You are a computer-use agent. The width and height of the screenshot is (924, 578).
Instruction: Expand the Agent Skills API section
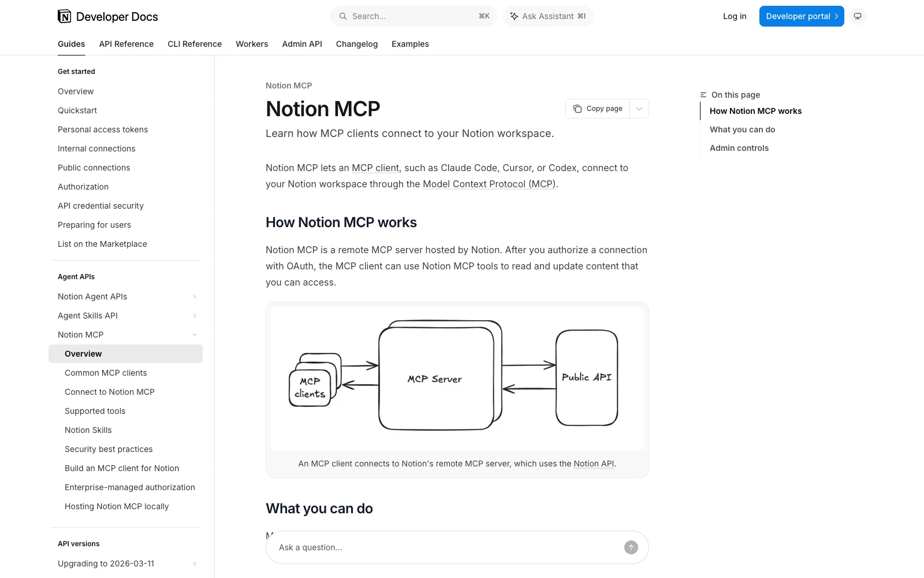[x=195, y=316]
